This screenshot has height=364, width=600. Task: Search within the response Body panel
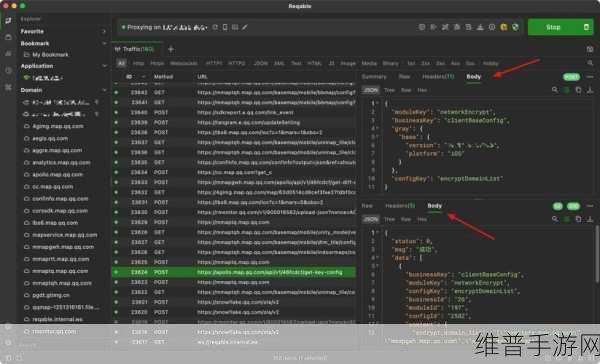[555, 219]
